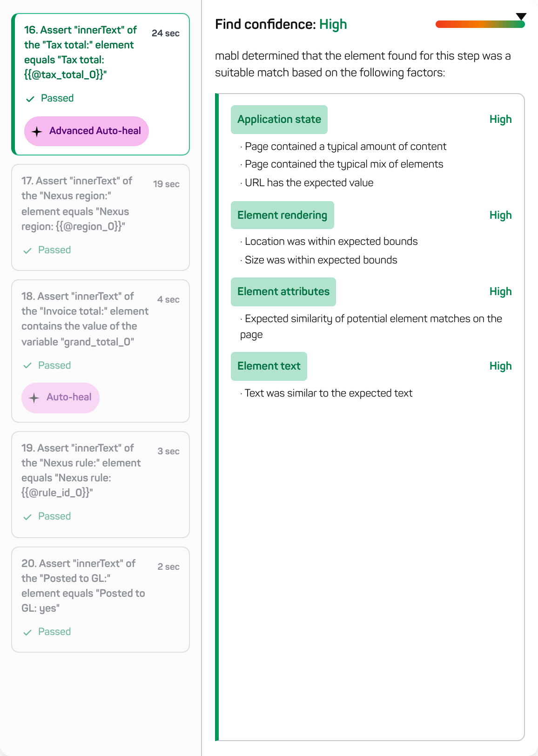The width and height of the screenshot is (538, 756).
Task: Click the Advanced Auto-heal sparkle icon
Action: [37, 132]
